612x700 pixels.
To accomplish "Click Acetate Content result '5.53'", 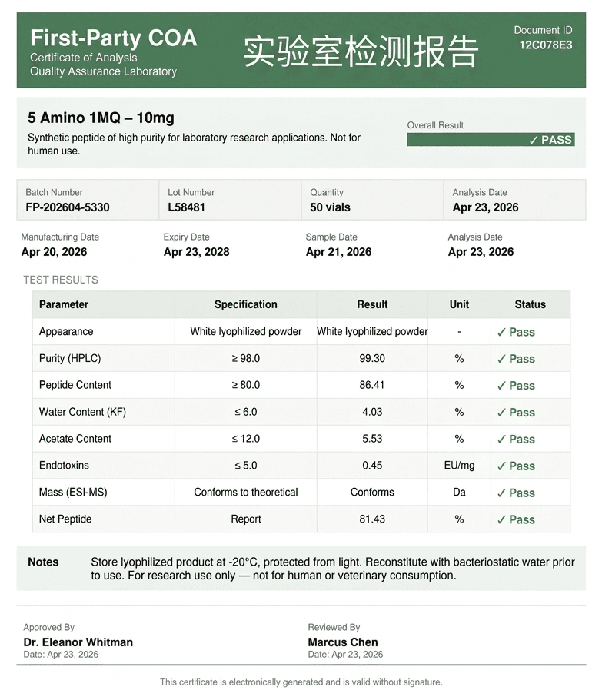I will 372,439.
